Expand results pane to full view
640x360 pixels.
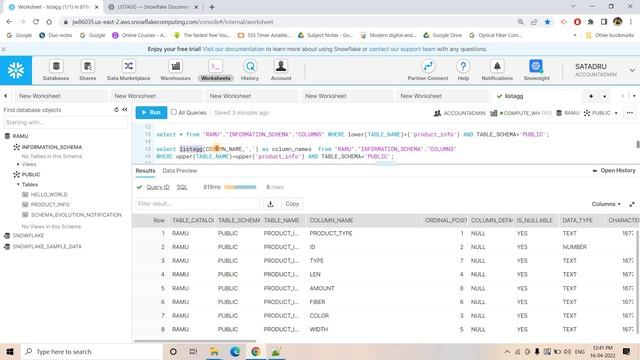632,204
